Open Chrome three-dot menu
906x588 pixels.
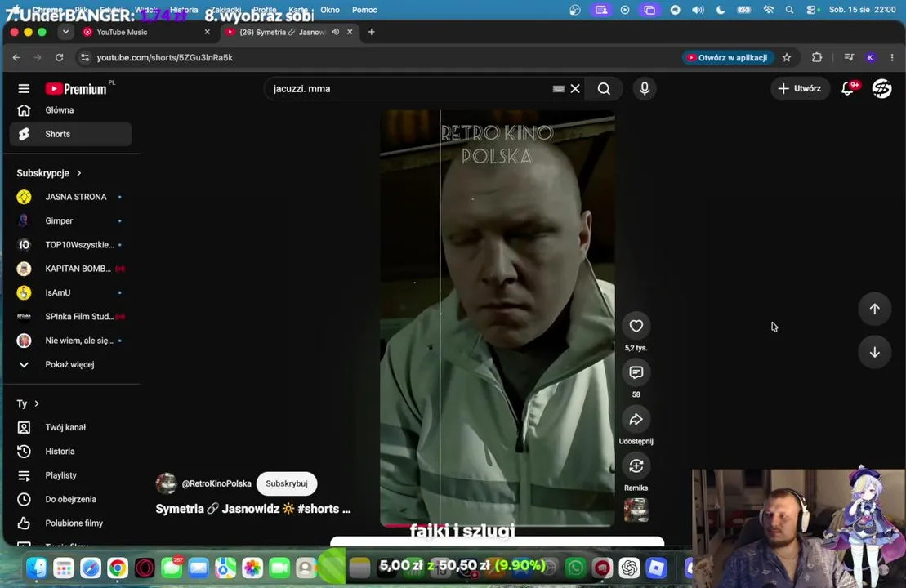[892, 57]
